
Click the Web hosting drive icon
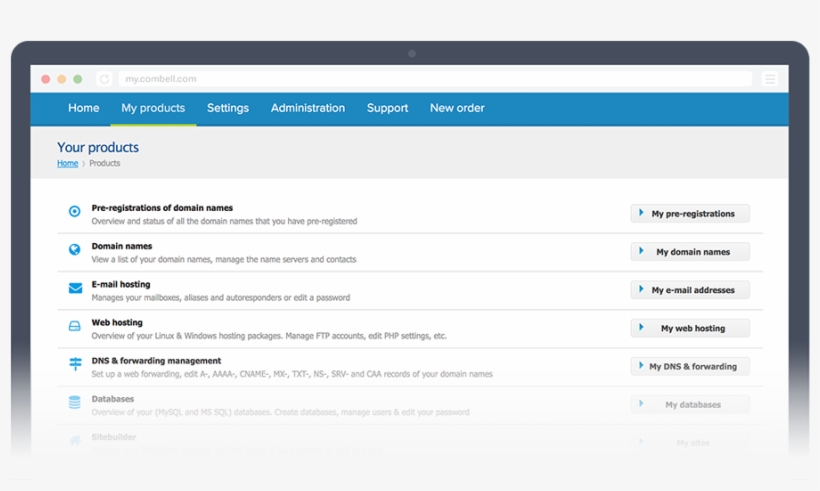[x=75, y=326]
